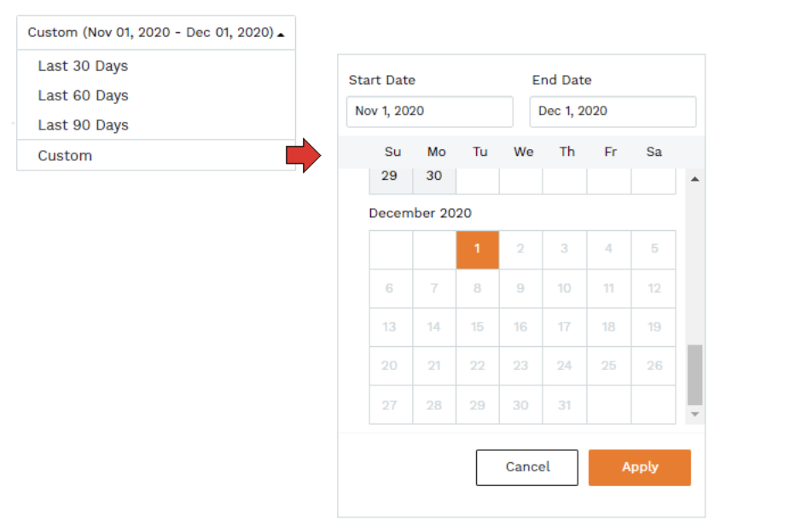Apply the selected date range
This screenshot has height=532, width=790.
(639, 467)
